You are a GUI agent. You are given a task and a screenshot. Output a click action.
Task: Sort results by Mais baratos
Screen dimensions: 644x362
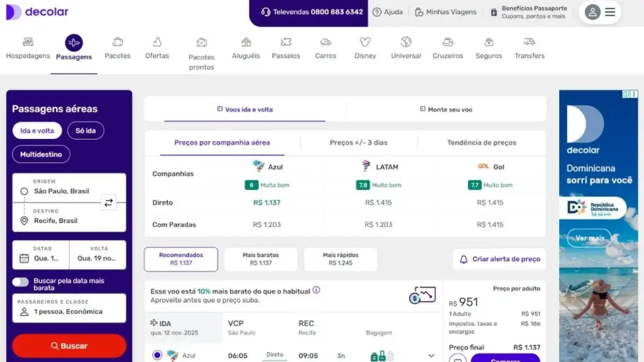(260, 259)
